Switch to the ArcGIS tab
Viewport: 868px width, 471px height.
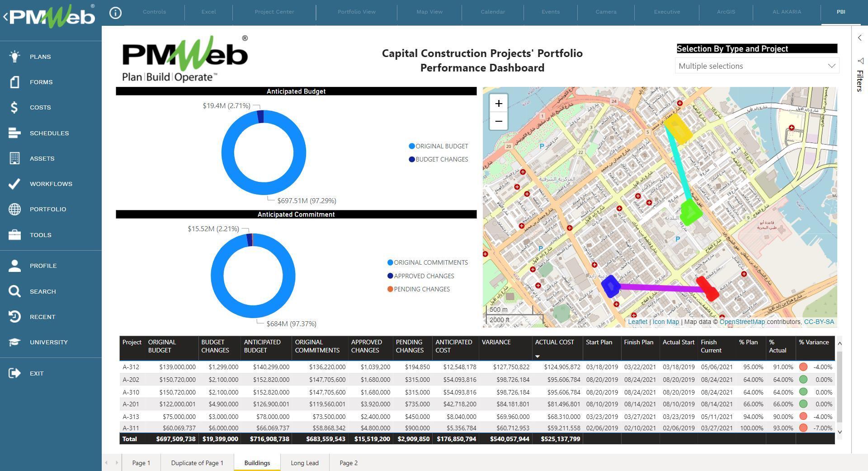click(x=726, y=12)
